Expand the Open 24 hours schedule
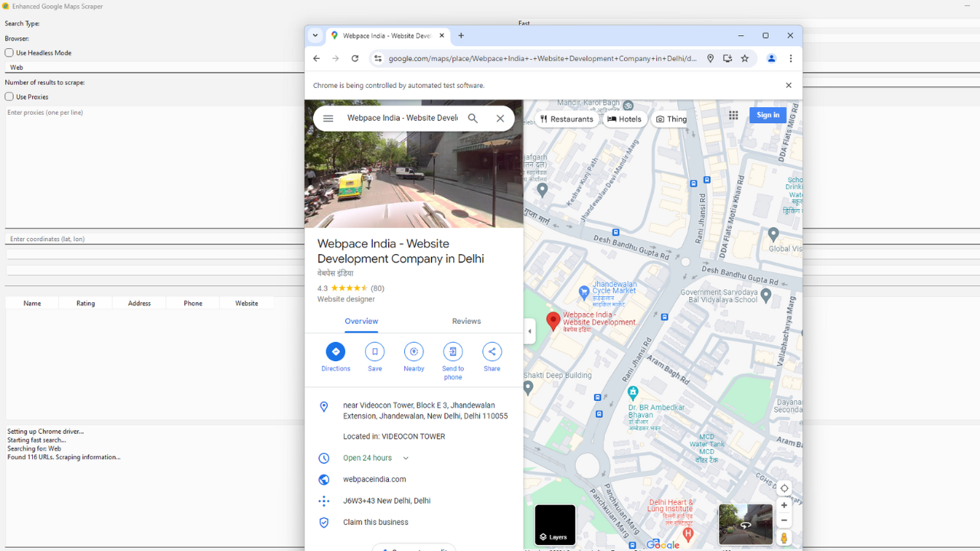Image resolution: width=980 pixels, height=551 pixels. tap(405, 458)
